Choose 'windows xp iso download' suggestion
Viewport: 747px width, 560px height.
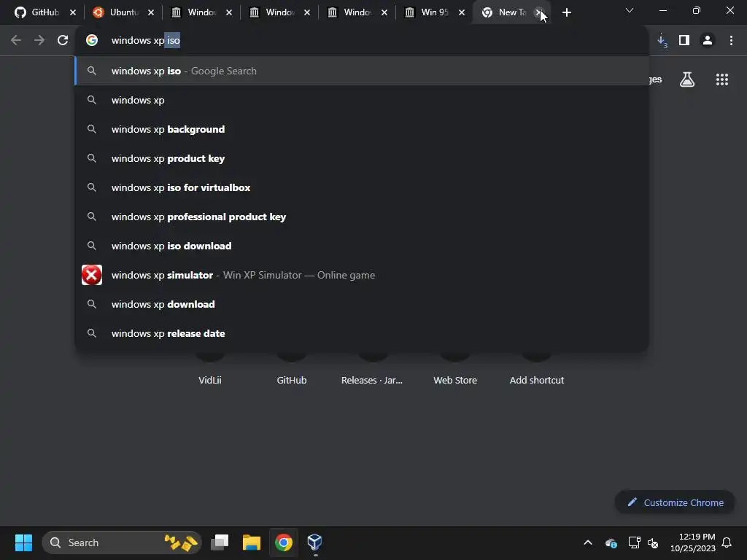pyautogui.click(x=362, y=246)
